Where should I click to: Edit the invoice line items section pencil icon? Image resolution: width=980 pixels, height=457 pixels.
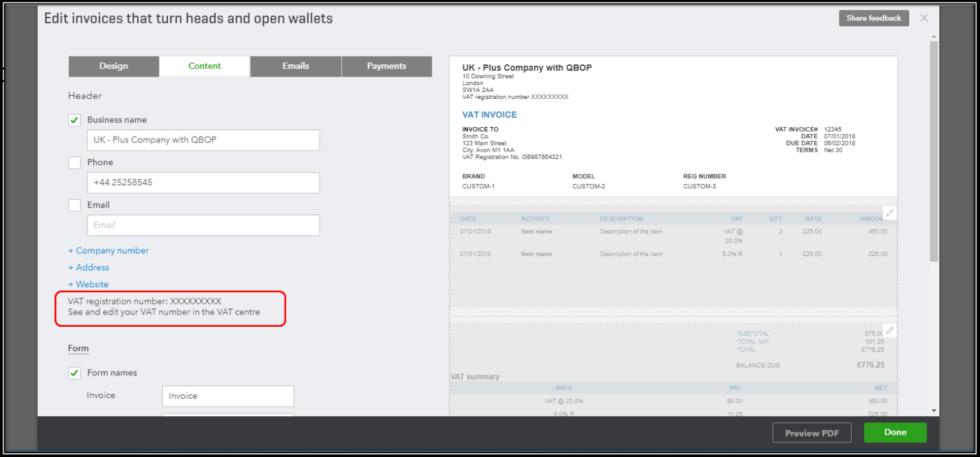(889, 213)
